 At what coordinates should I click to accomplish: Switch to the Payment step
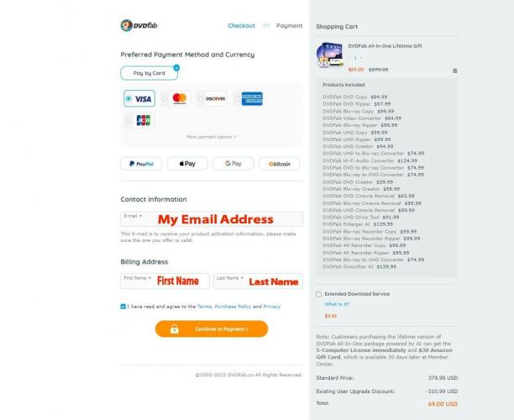289,25
